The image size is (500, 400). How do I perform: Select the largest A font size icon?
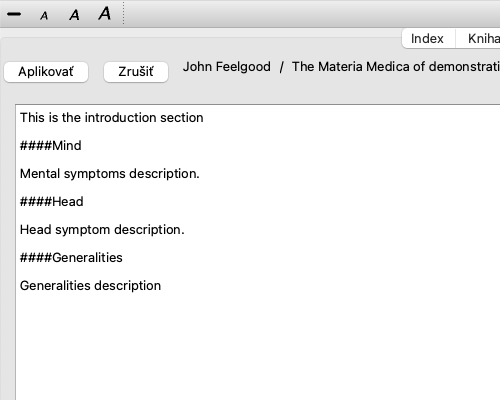point(105,13)
